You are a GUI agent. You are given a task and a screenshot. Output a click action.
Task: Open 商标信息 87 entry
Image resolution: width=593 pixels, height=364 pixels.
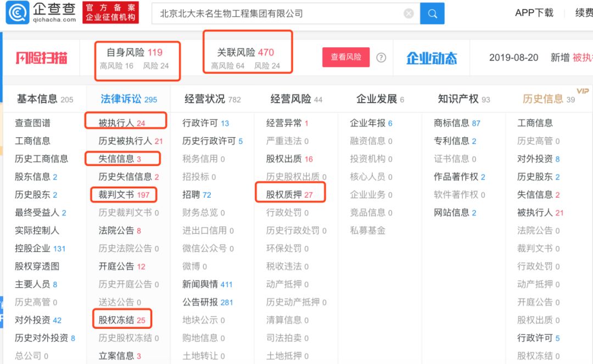[457, 123]
